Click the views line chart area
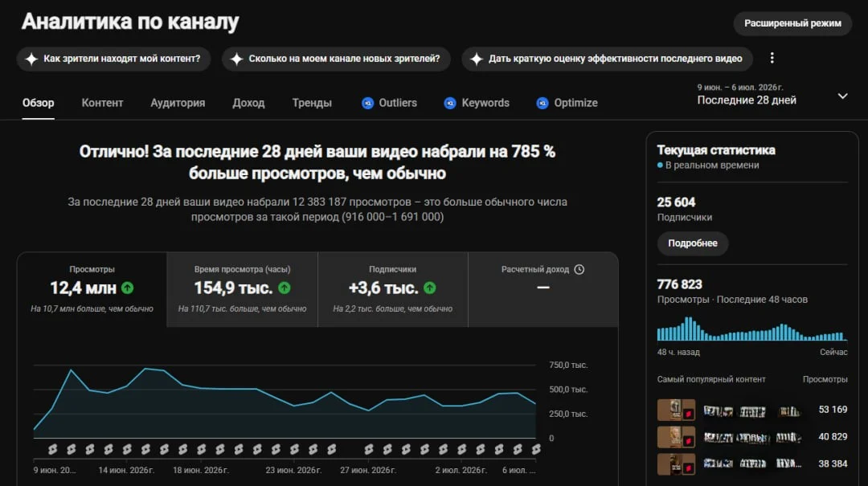This screenshot has height=486, width=868. (x=285, y=402)
